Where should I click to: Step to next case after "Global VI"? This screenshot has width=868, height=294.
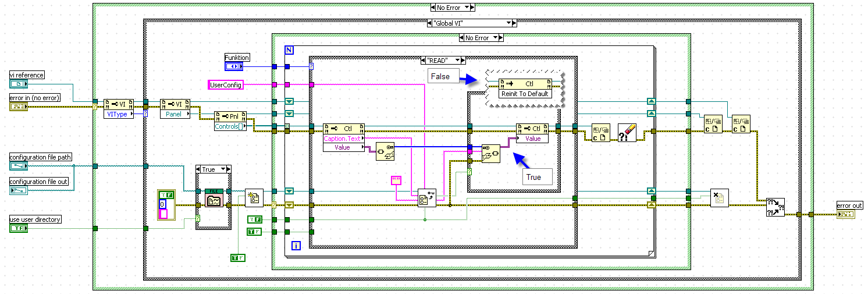tap(514, 23)
